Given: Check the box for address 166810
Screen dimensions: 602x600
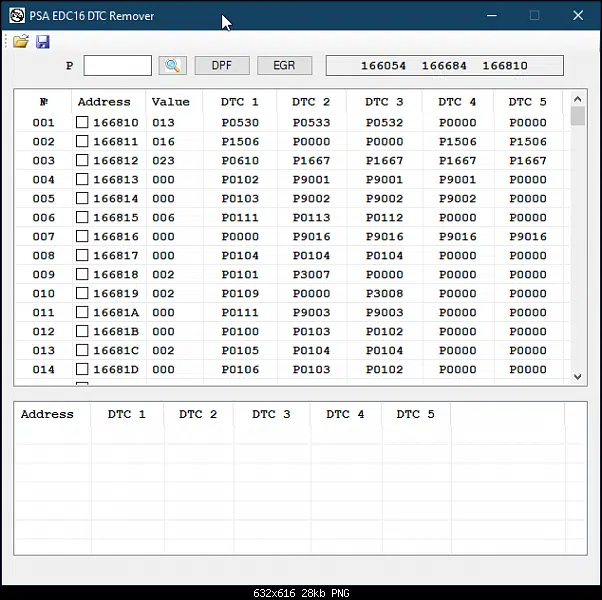Looking at the screenshot, I should 82,123.
